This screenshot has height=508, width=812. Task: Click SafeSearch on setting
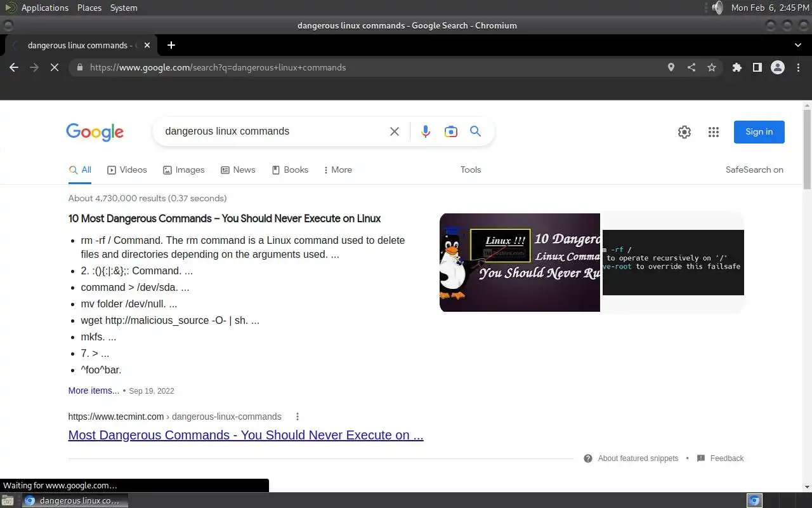coord(754,170)
